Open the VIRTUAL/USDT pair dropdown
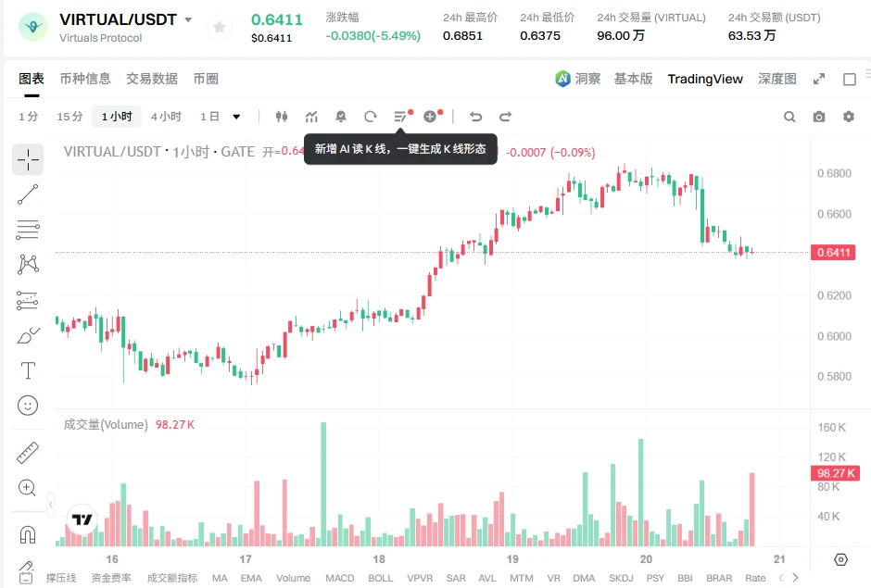This screenshot has width=871, height=588. point(188,19)
